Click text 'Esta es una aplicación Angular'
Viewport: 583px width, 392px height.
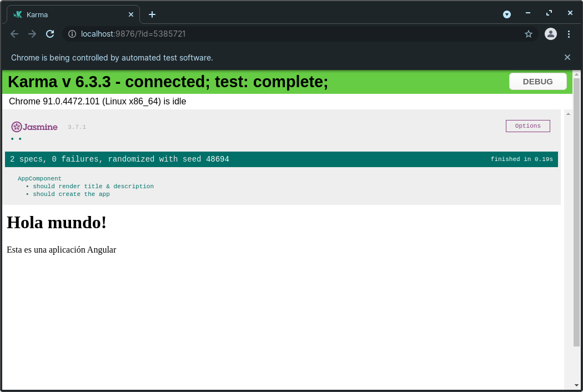(61, 249)
